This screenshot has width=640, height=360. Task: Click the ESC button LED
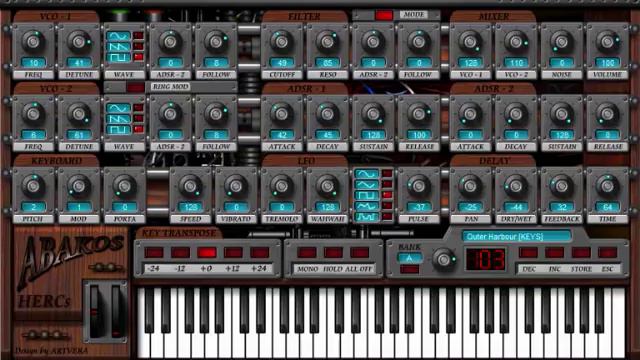607,252
